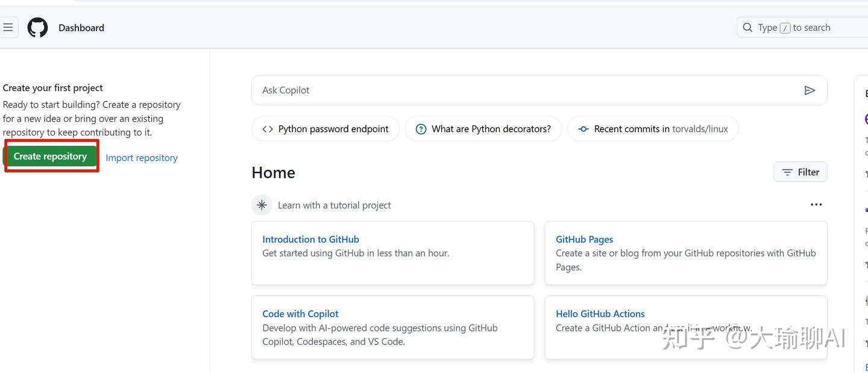
Task: Click the search magnifier icon
Action: tap(747, 28)
